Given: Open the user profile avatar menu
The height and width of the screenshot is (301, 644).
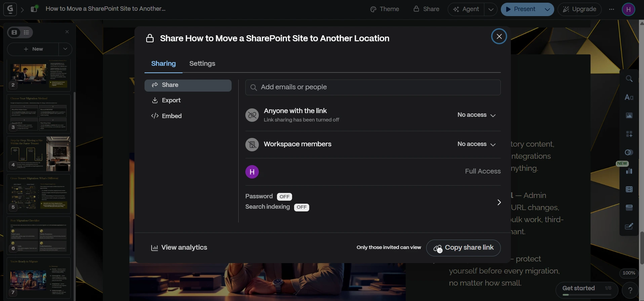Looking at the screenshot, I should (x=629, y=9).
